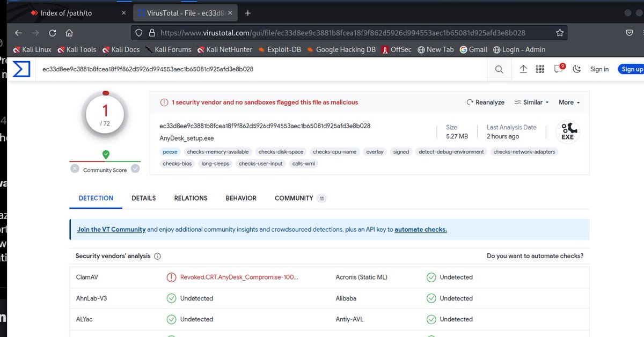This screenshot has height=337, width=644.
Task: Open the RELATIONS tab
Action: [x=191, y=198]
